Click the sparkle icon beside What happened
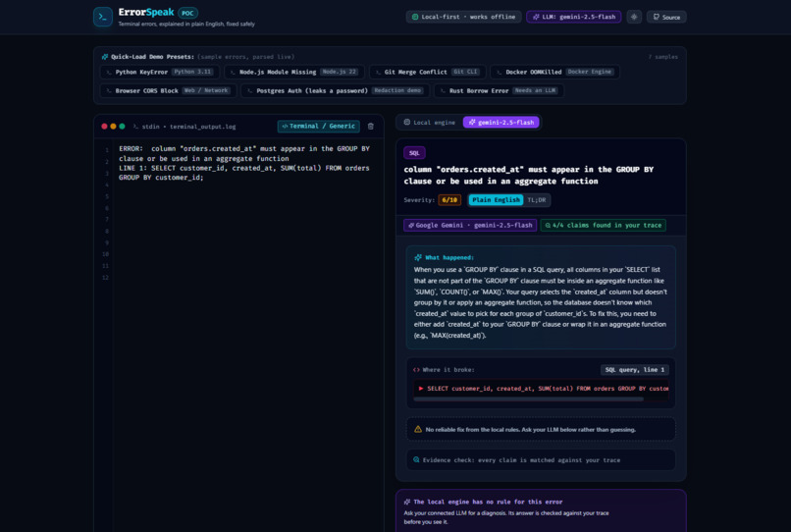This screenshot has width=791, height=532. click(x=418, y=257)
